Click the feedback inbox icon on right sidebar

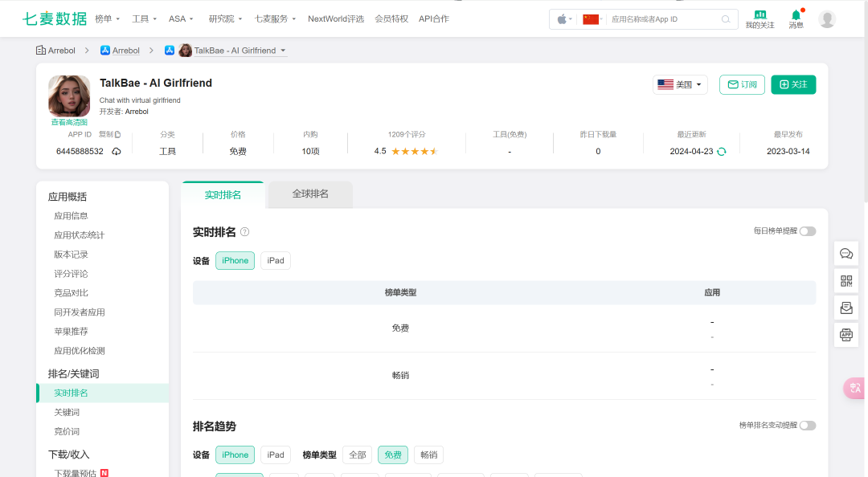(846, 308)
